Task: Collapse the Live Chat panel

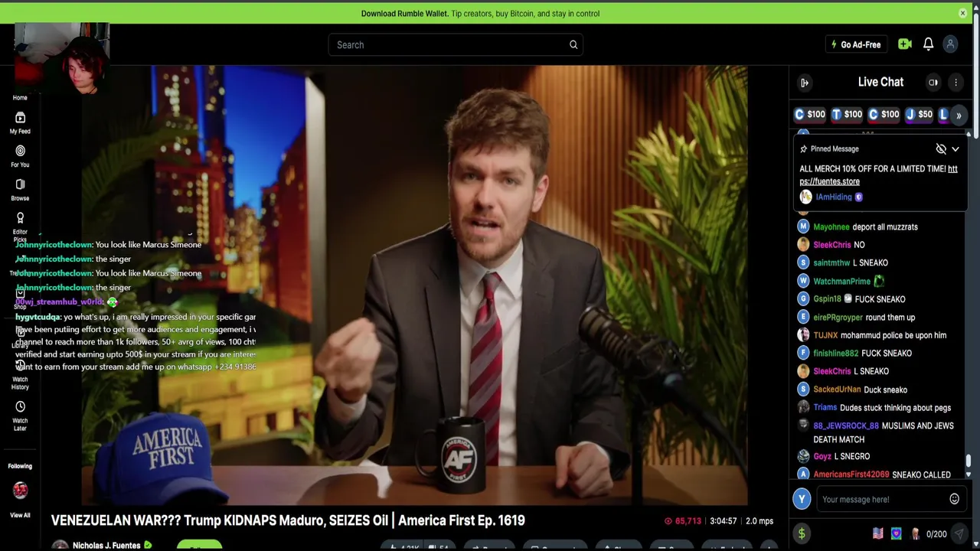Action: pyautogui.click(x=805, y=83)
